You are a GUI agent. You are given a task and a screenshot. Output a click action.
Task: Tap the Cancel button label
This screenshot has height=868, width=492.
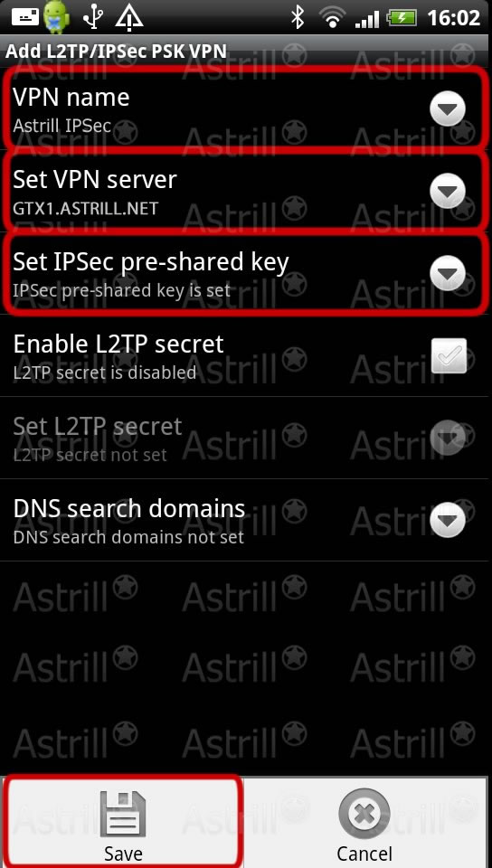364,853
